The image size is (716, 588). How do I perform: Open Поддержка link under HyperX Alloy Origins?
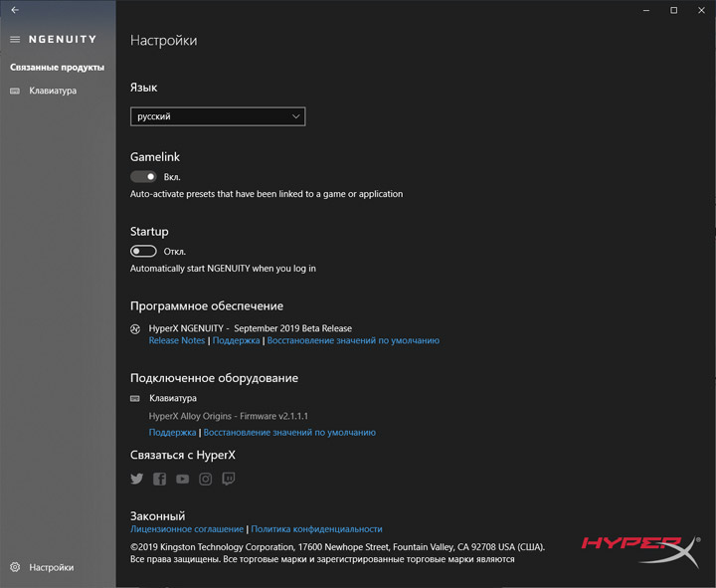pos(172,432)
